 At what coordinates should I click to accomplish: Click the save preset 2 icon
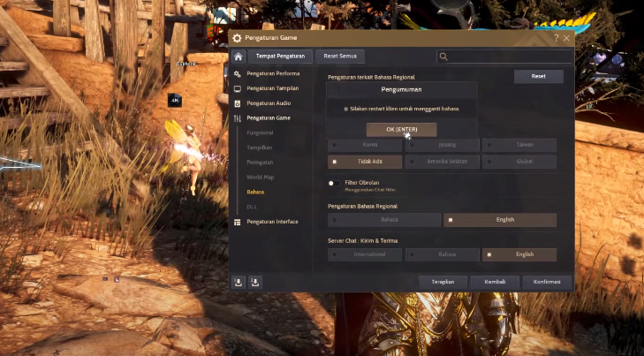(x=255, y=282)
